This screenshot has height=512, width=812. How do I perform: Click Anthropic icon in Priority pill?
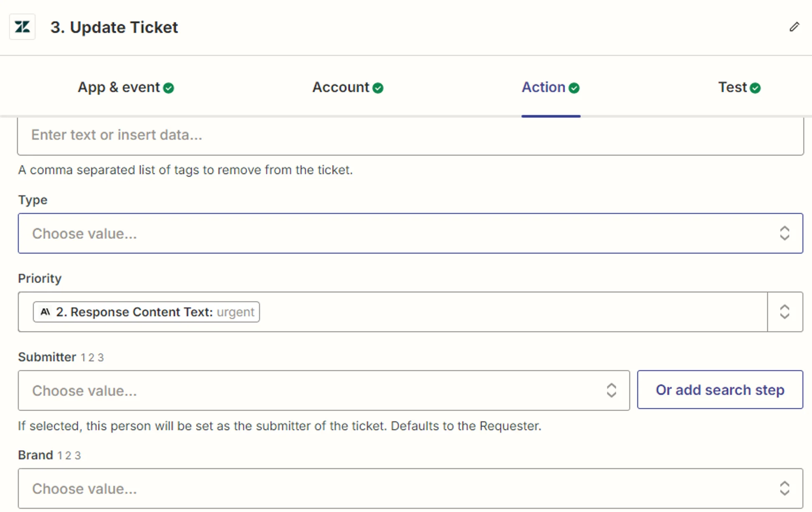point(45,312)
